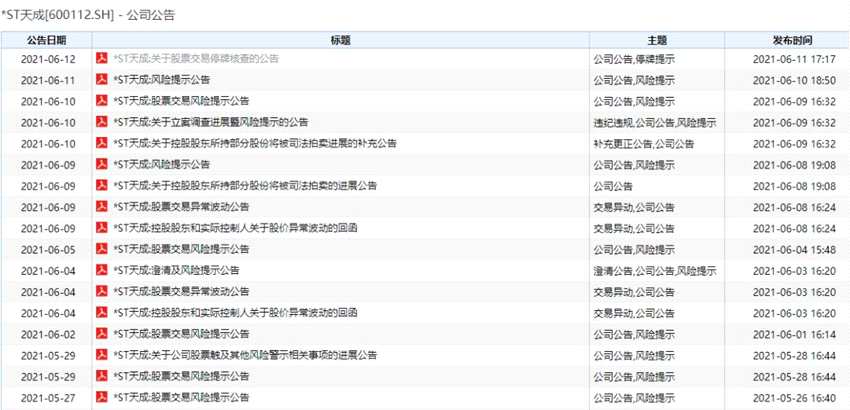Select the 2021-06-12 announcement date cell

pos(48,59)
